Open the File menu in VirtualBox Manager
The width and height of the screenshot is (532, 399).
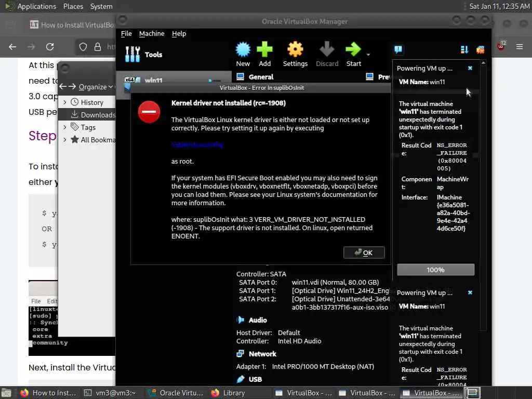[126, 34]
